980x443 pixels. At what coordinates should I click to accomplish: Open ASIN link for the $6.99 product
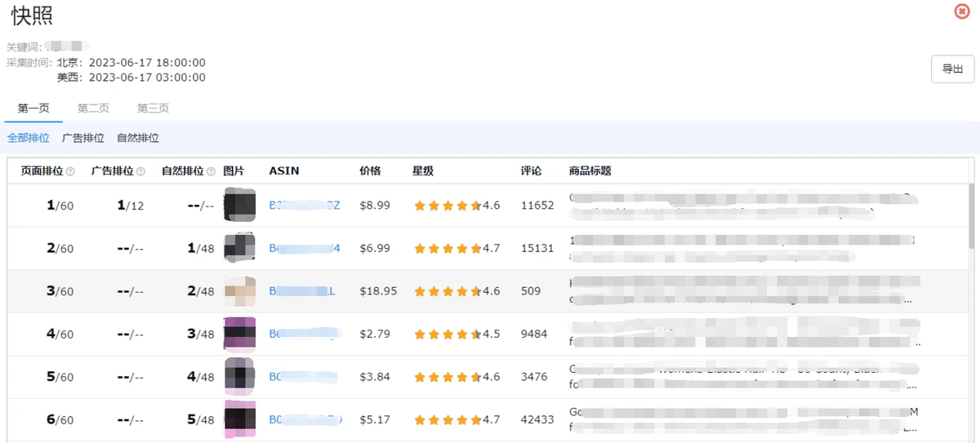tap(304, 248)
